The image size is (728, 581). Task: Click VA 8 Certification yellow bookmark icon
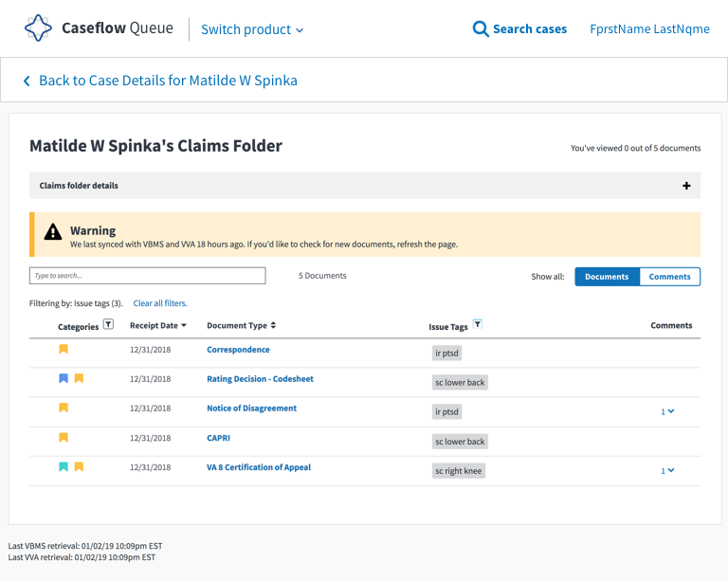(x=79, y=466)
